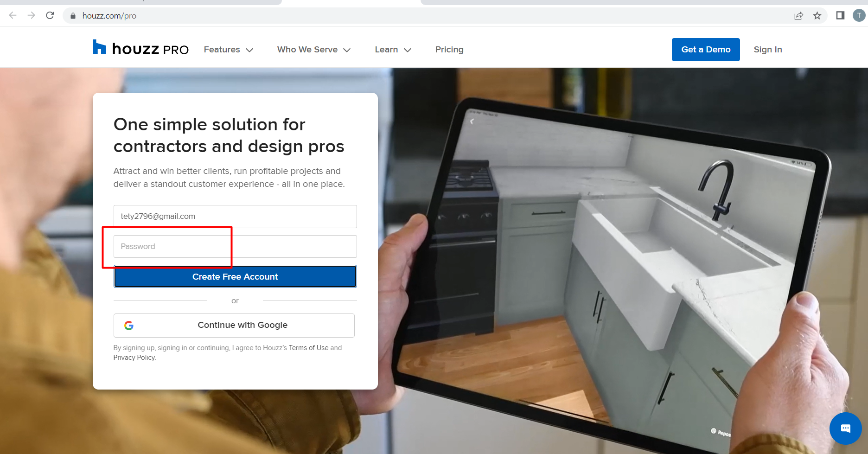The height and width of the screenshot is (454, 868).
Task: Click the padlock site info icon
Action: (73, 16)
